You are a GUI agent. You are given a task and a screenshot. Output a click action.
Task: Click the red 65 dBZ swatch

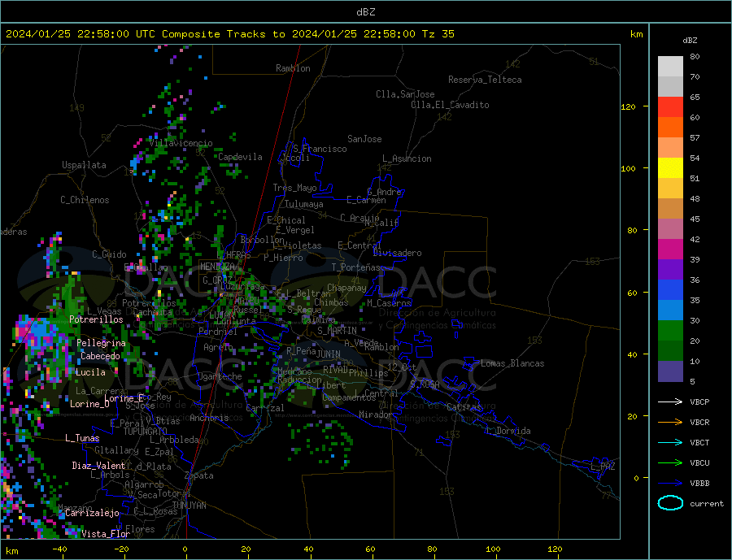click(670, 106)
